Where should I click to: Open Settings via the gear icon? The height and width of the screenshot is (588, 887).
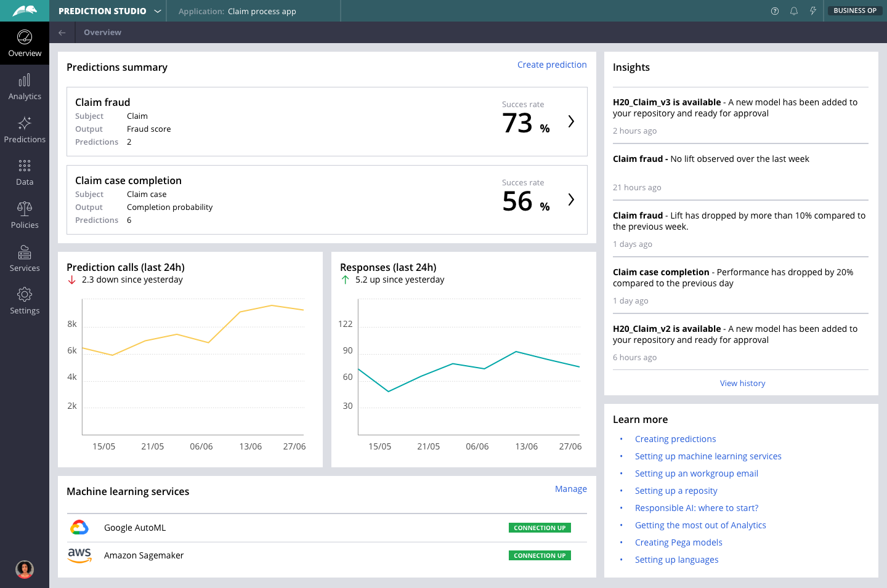(25, 295)
